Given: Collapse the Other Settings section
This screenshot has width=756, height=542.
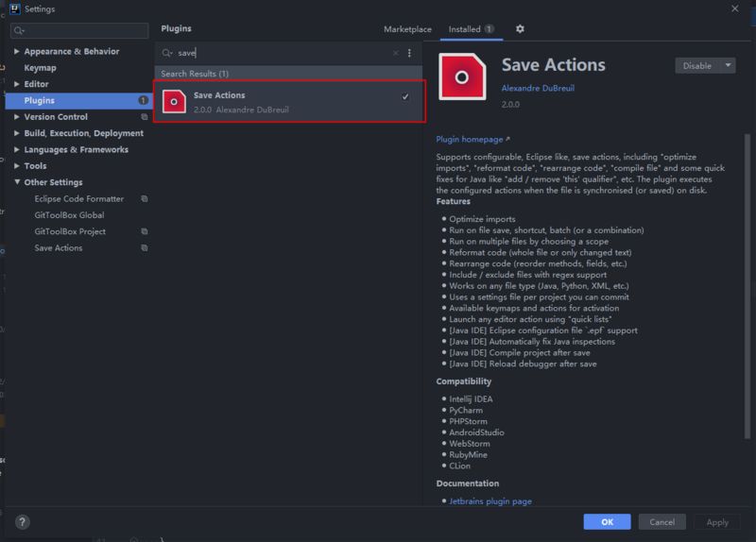Looking at the screenshot, I should pyautogui.click(x=17, y=182).
